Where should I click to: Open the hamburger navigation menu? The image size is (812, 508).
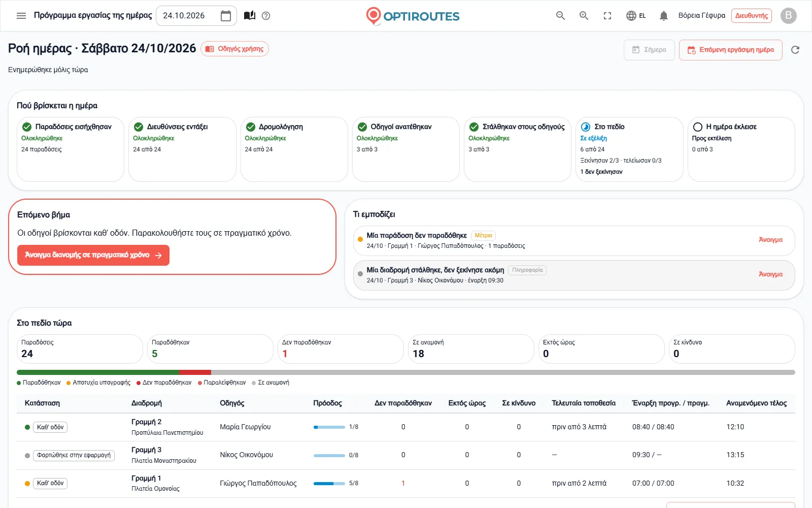pos(21,16)
